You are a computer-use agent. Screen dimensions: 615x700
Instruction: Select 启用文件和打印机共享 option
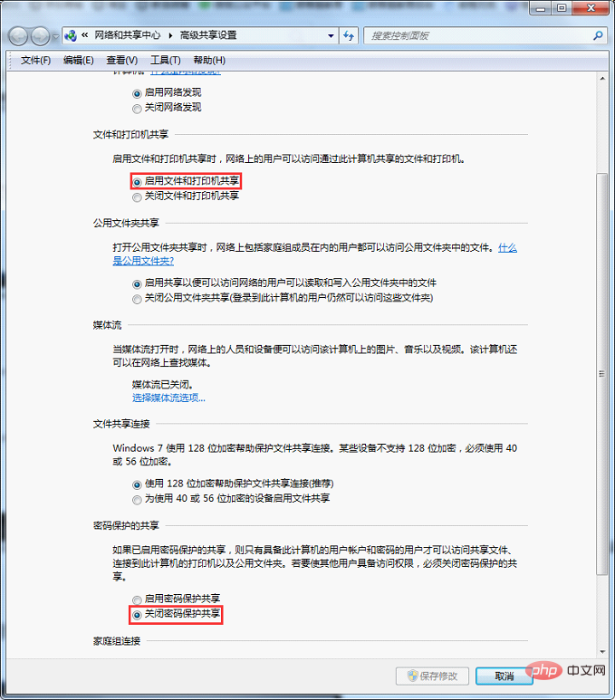[137, 182]
